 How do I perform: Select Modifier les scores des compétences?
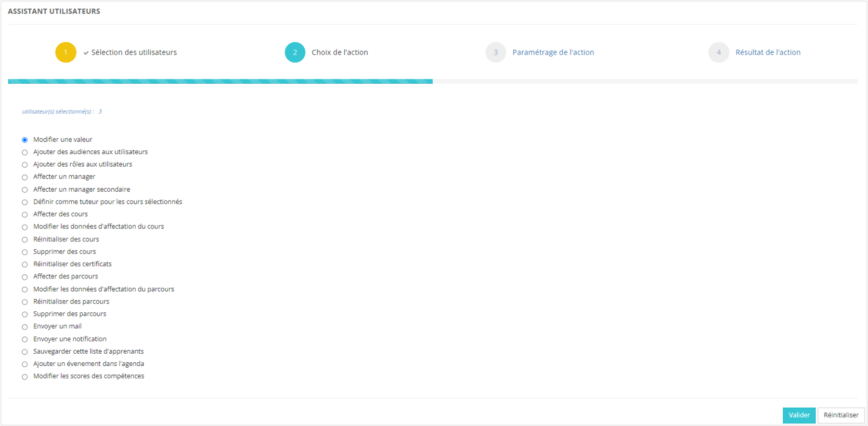coord(25,377)
